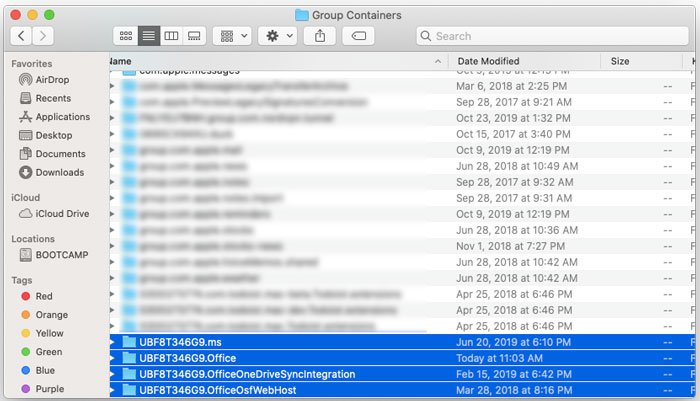Expand the UBF8T346G9.ms folder triangle
The image size is (700, 401).
click(112, 343)
